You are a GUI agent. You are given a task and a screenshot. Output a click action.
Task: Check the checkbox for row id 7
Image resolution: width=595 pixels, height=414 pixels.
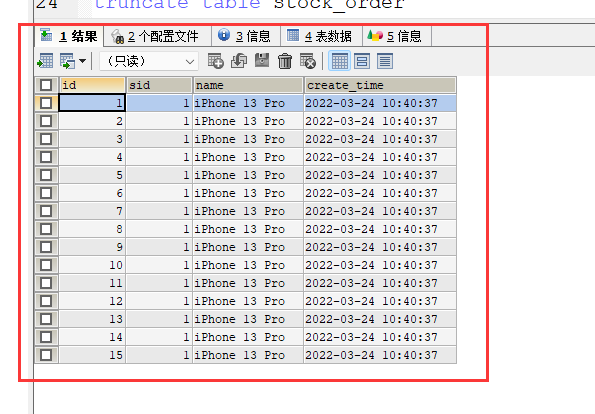[x=46, y=211]
